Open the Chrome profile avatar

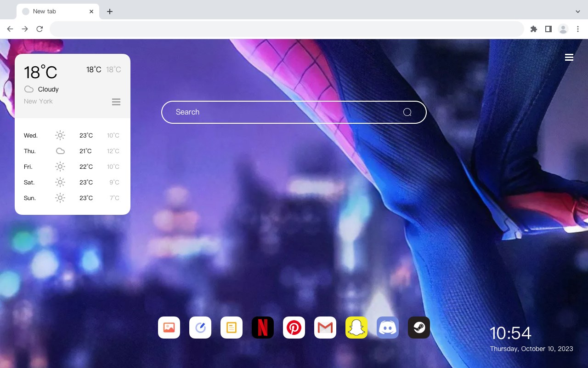[x=563, y=29]
